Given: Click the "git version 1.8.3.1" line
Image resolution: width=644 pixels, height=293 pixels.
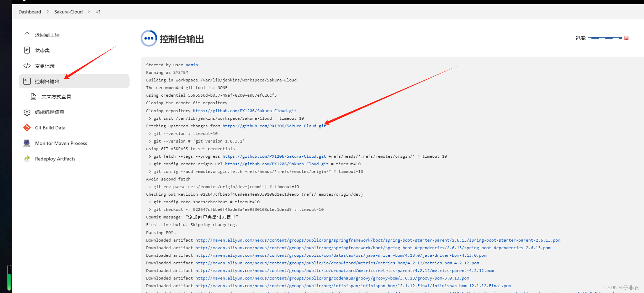Looking at the screenshot, I should pos(197,141).
